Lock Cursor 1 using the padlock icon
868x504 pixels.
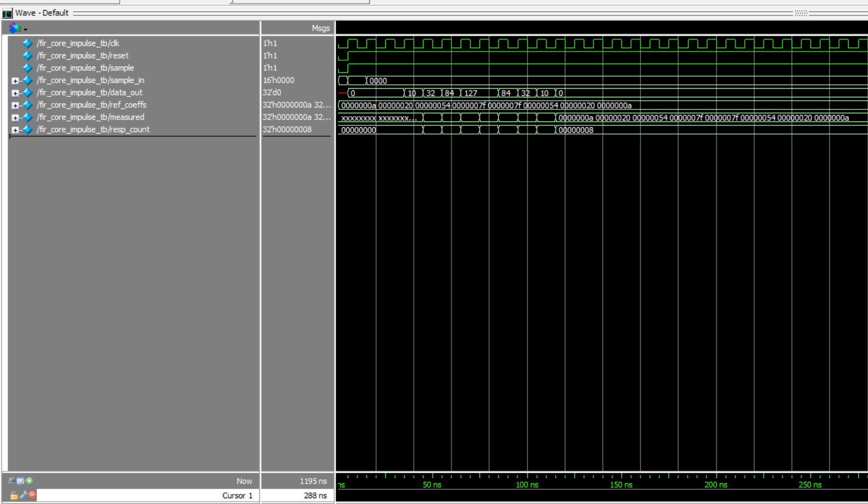(14, 495)
